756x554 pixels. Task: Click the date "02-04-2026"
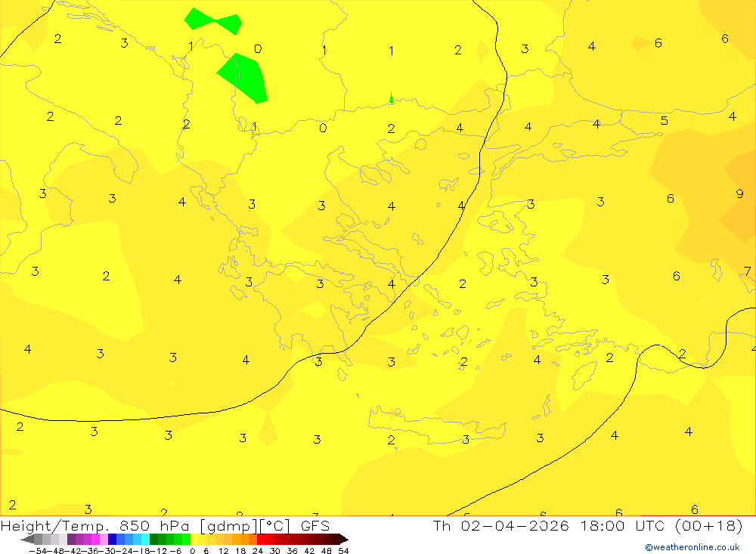(515, 525)
